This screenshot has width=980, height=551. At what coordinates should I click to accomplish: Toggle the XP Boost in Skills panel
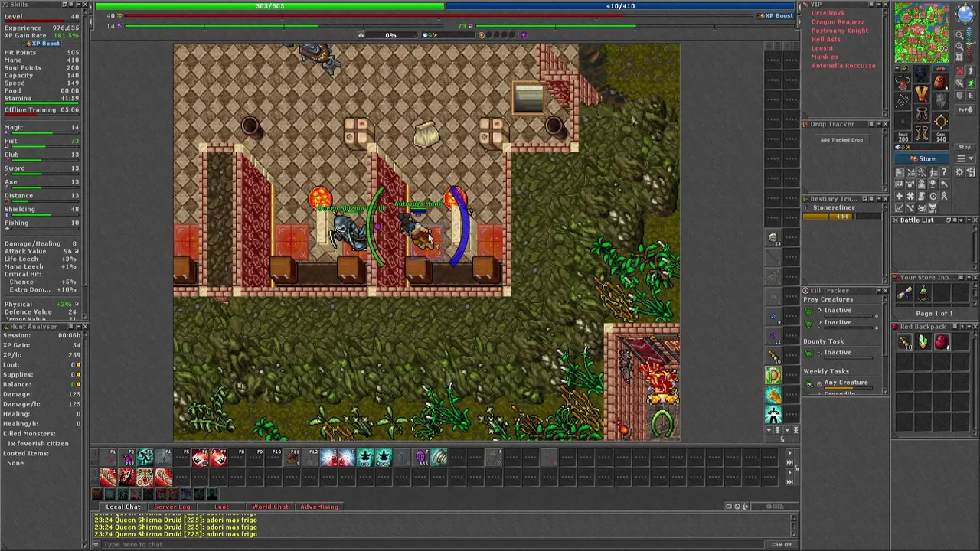point(41,44)
